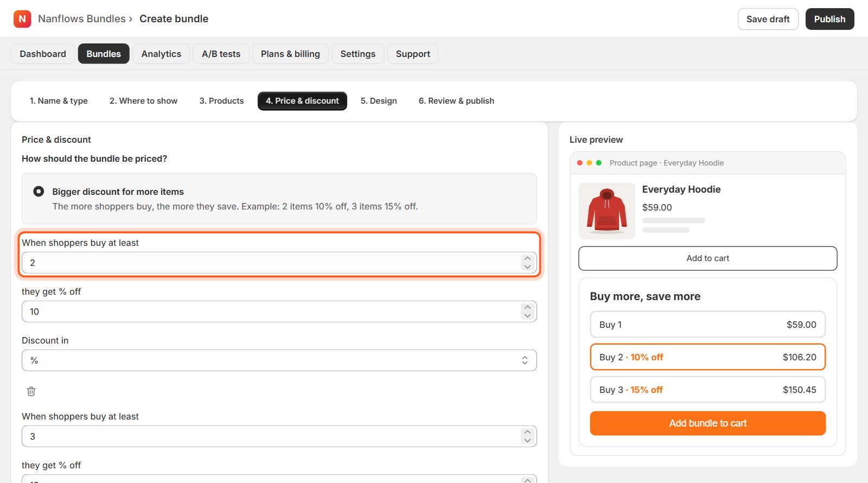Click the minimum quantity field showing 2
The width and height of the screenshot is (868, 483).
279,263
